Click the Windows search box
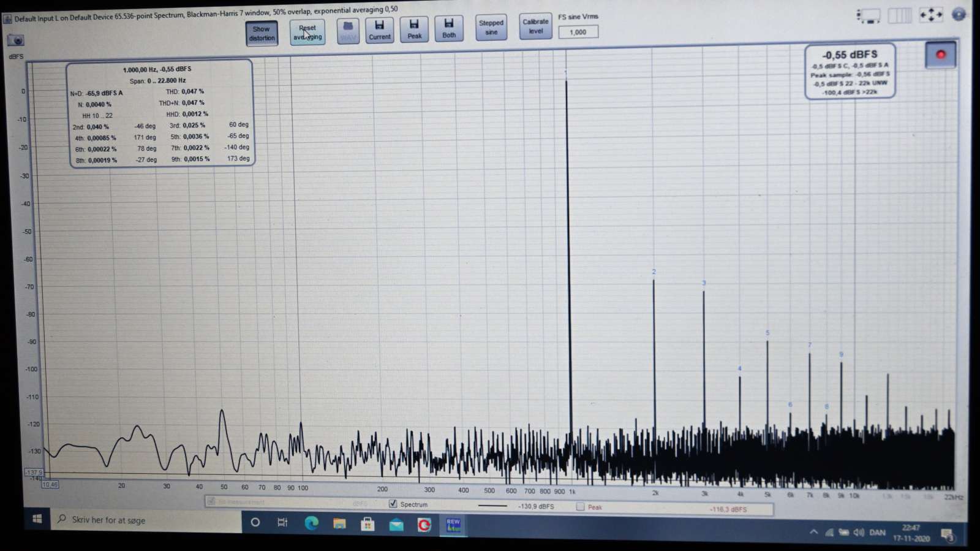The width and height of the screenshot is (980, 551). pyautogui.click(x=146, y=520)
